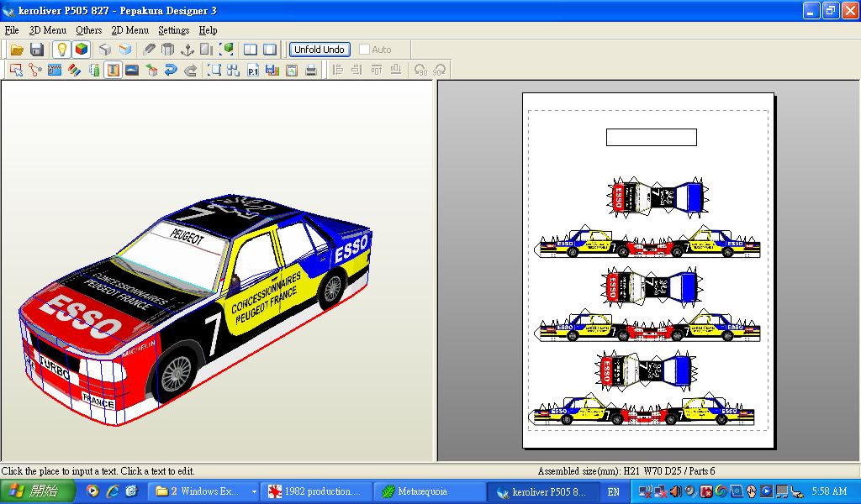The width and height of the screenshot is (861, 504).
Task: Toggle the colored cube texture display
Action: click(81, 50)
